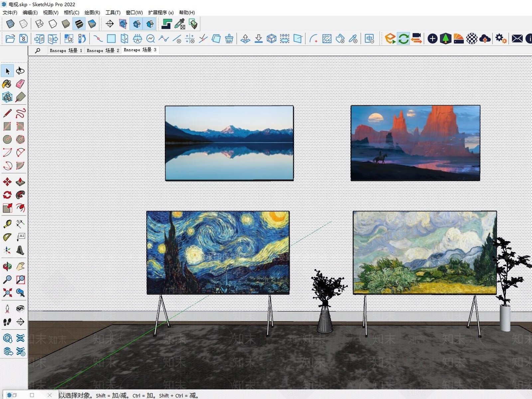Start Enscape with the orange icon

(390, 39)
